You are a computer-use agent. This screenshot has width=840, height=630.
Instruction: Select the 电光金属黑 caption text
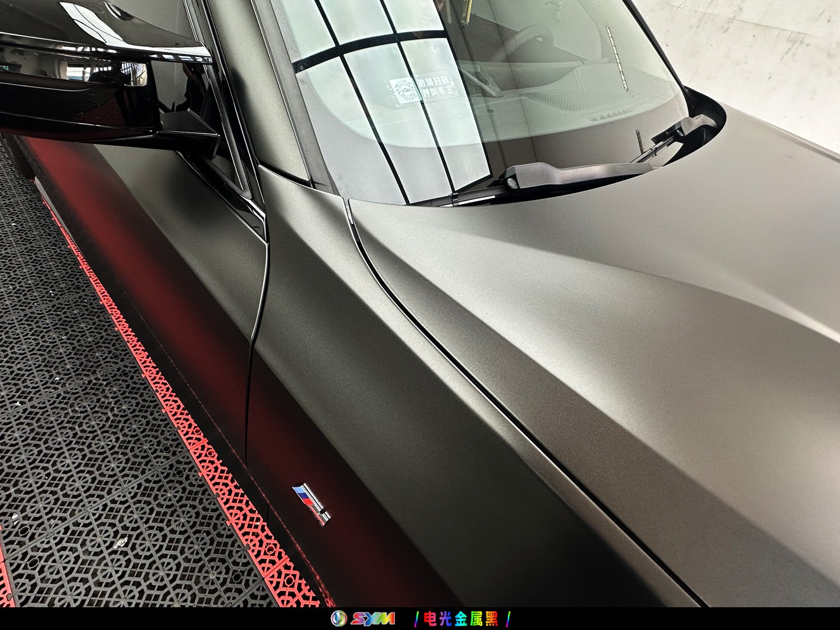click(x=461, y=619)
